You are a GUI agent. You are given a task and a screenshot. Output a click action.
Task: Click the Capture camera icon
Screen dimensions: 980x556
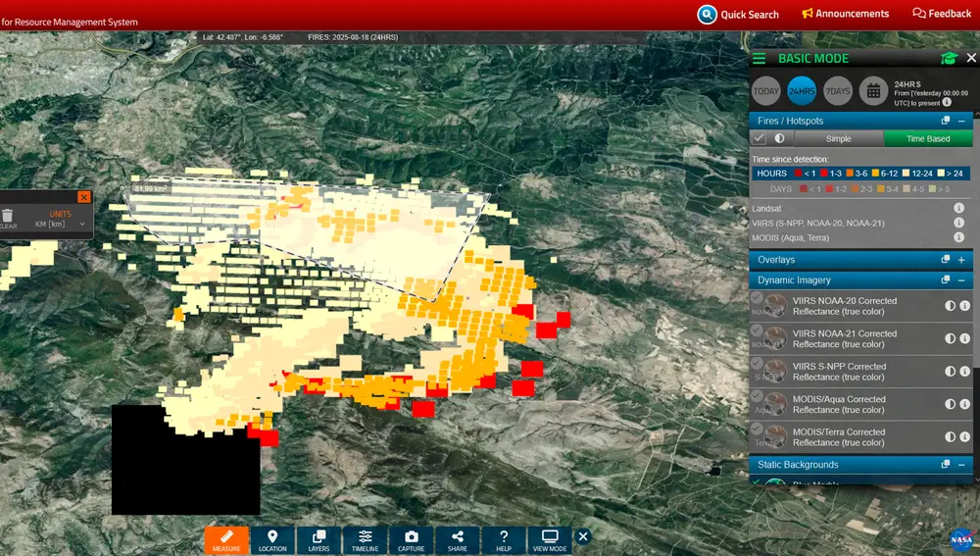412,540
